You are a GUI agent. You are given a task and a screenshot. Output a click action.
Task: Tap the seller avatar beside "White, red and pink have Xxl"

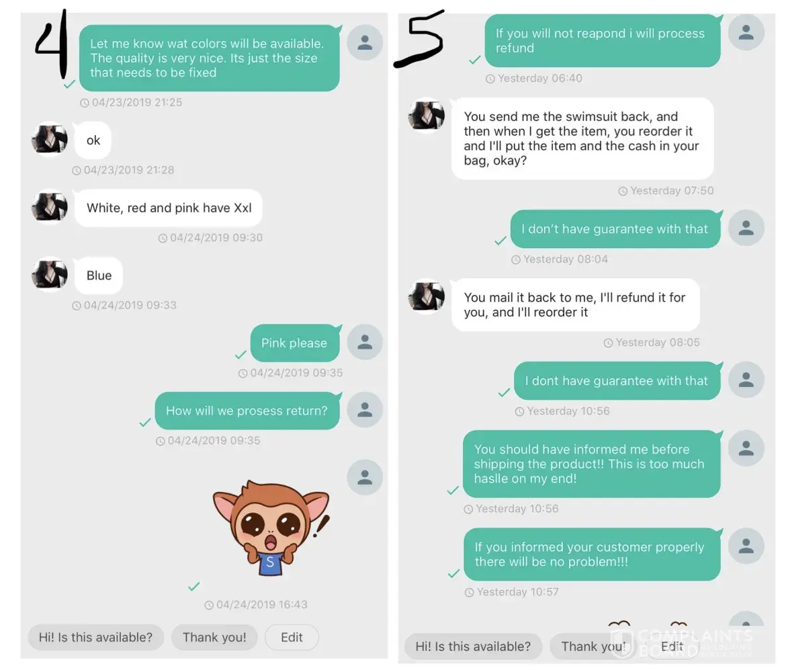[49, 206]
